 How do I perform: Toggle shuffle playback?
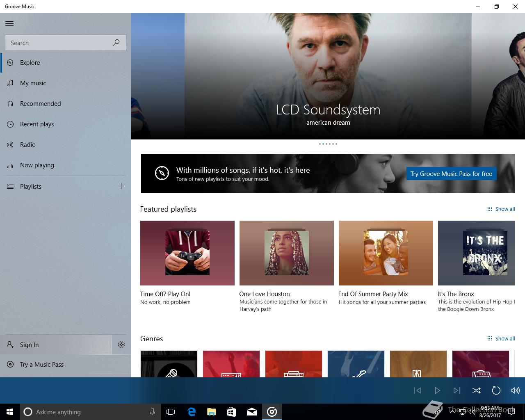coord(476,390)
